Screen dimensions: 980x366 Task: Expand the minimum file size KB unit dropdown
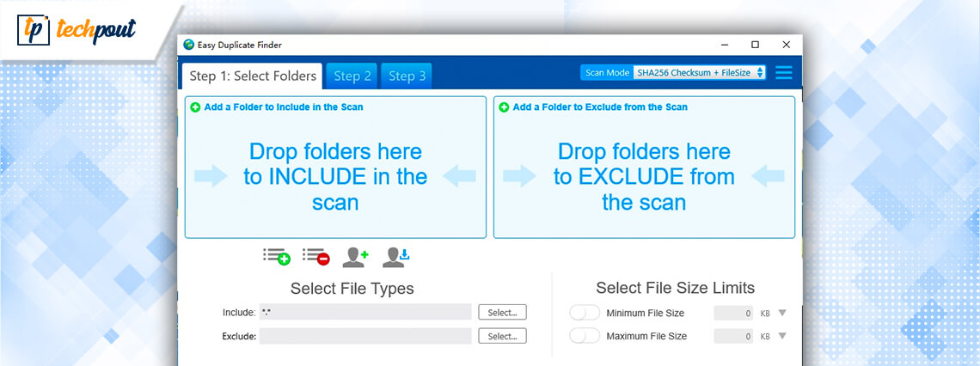(781, 314)
